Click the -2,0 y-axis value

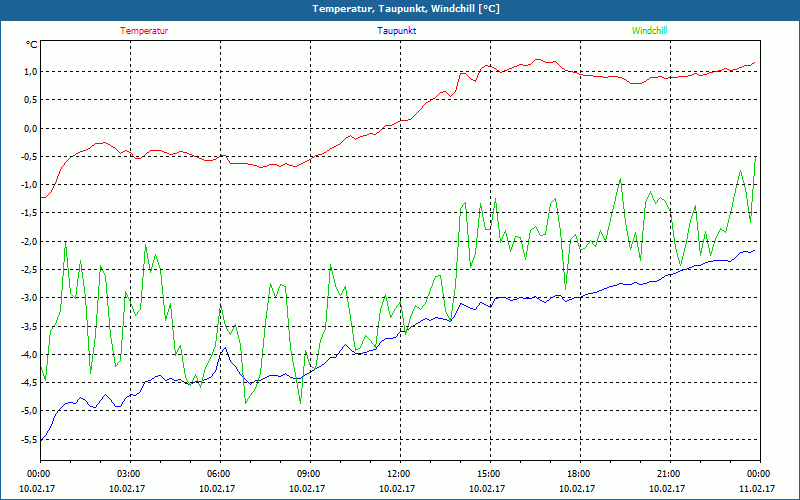tap(30, 241)
